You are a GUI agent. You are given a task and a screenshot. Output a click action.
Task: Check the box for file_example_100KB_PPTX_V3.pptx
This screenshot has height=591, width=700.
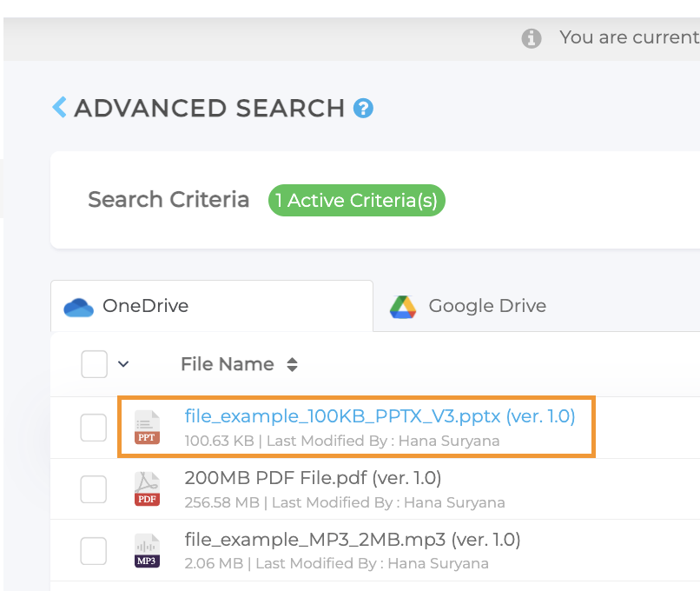tap(94, 427)
